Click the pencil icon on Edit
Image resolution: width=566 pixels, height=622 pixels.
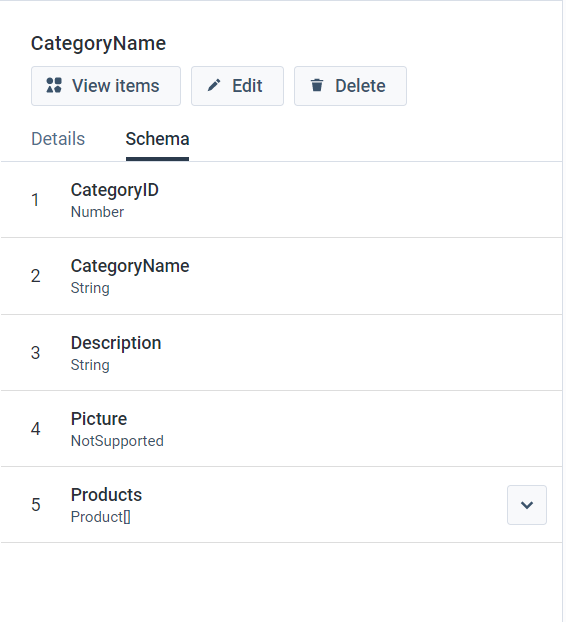pyautogui.click(x=214, y=85)
